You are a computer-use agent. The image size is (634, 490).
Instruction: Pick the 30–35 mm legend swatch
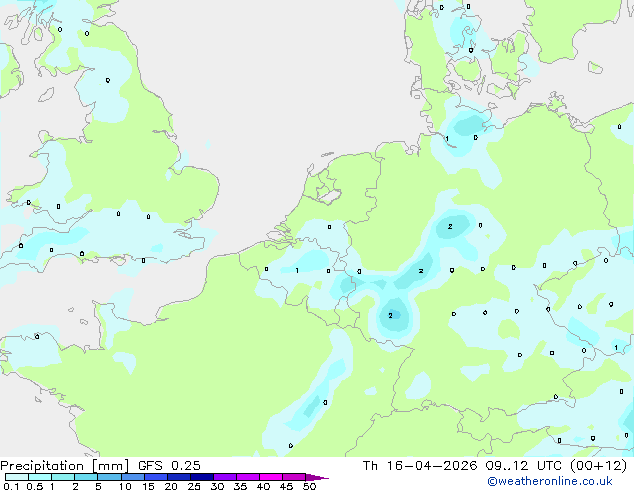point(224,477)
